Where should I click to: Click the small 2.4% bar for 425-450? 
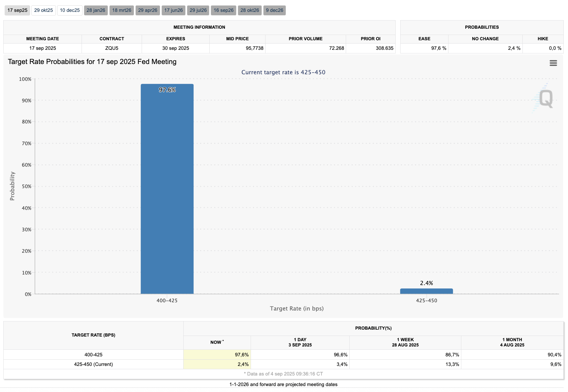(426, 291)
